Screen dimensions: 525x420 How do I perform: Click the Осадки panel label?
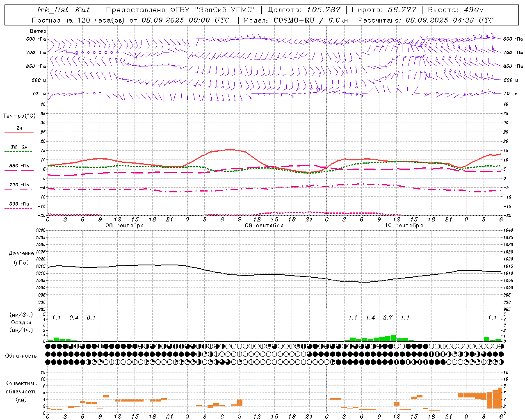[x=21, y=322]
